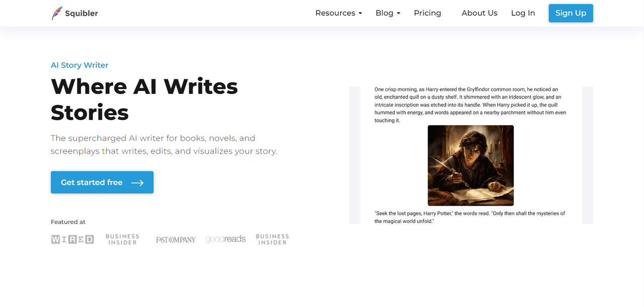This screenshot has height=307, width=644.
Task: Click the WIRED logo
Action: tap(72, 240)
